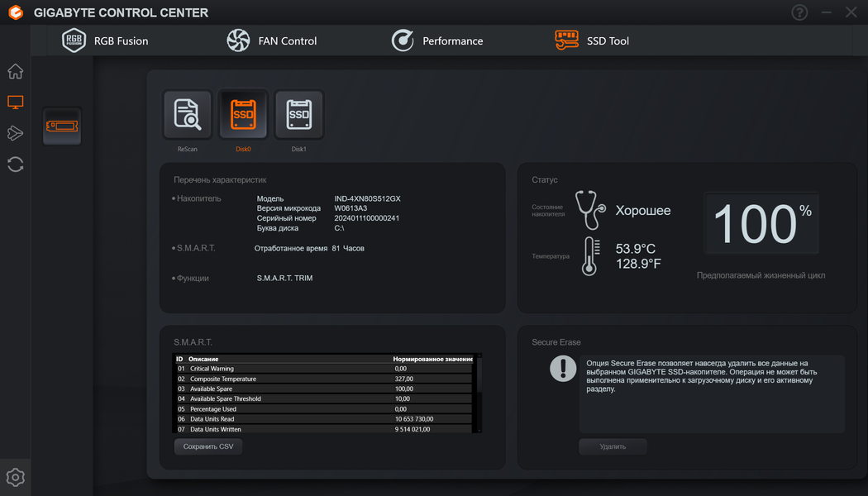Click the Удалить secure erase button
This screenshot has height=496, width=868.
613,446
